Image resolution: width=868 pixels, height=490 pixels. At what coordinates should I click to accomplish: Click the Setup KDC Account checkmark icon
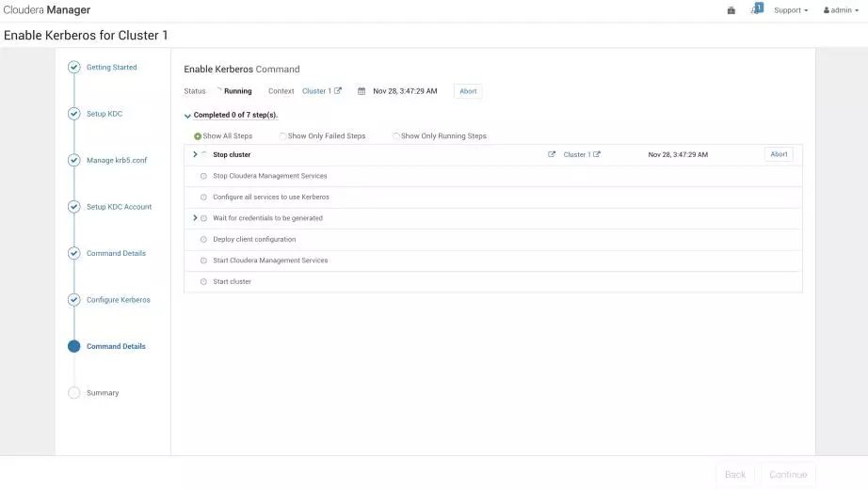coord(73,206)
